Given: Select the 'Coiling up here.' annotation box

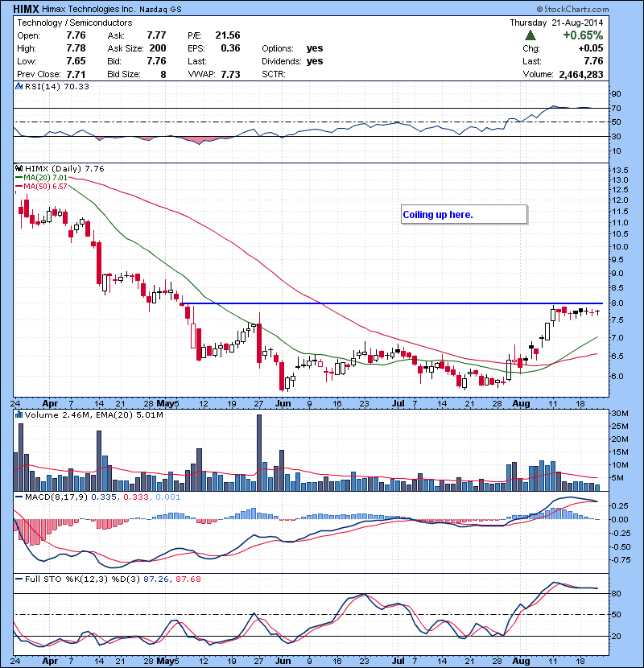Looking at the screenshot, I should [x=464, y=214].
